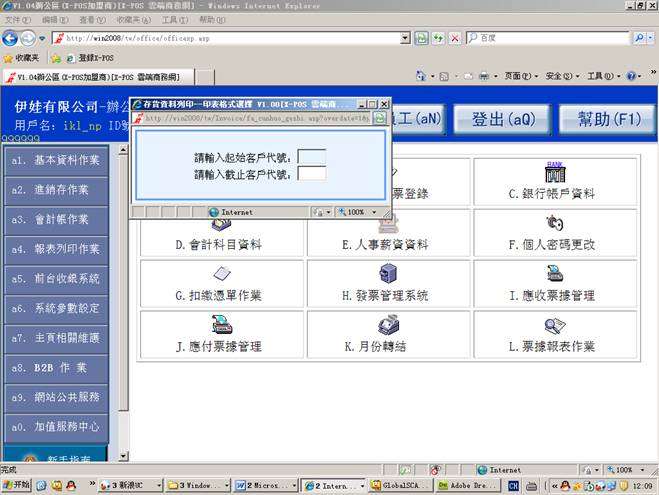Viewport: 659px width, 495px height.
Task: Click the 請輸入起始客戶代號 input field
Action: 312,157
